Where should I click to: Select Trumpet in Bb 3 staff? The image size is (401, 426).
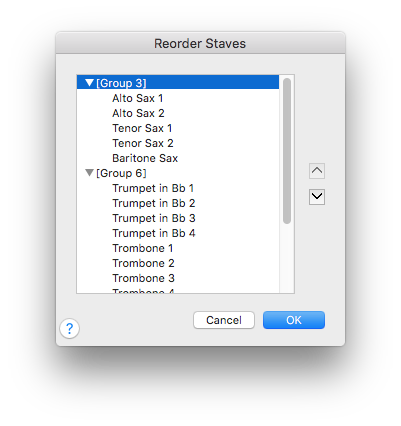point(178,218)
